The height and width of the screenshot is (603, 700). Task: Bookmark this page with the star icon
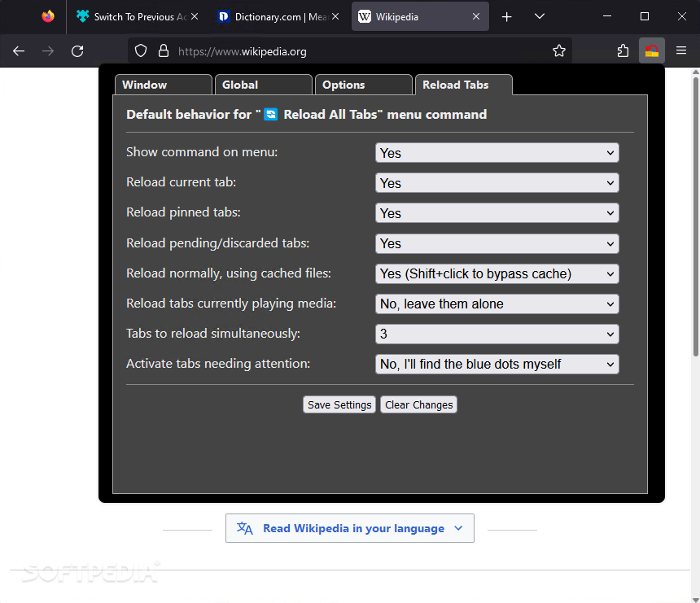(x=559, y=51)
